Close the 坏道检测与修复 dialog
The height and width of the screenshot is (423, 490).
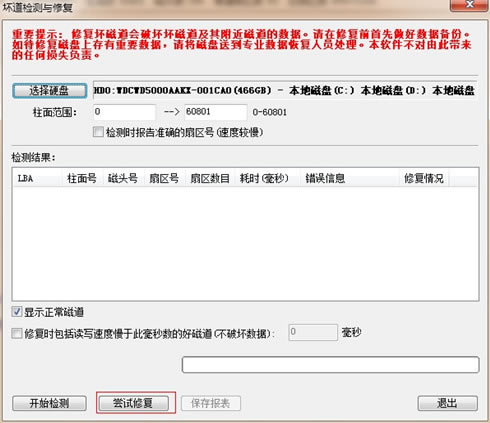point(469,5)
